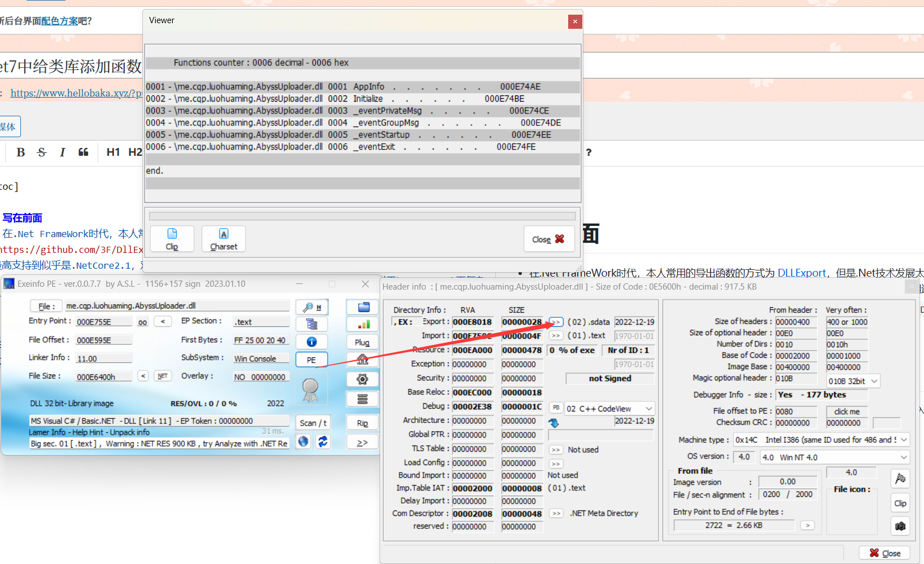Click the Charset button in Viewer
Screen dimensions: 924x564
[224, 239]
